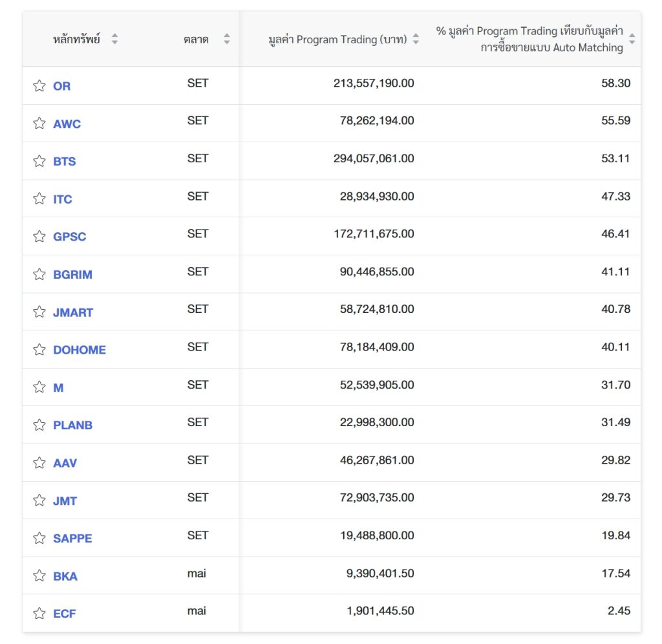The width and height of the screenshot is (662, 644).
Task: Select value 172,711,675.00 in GPSC row
Action: point(374,234)
